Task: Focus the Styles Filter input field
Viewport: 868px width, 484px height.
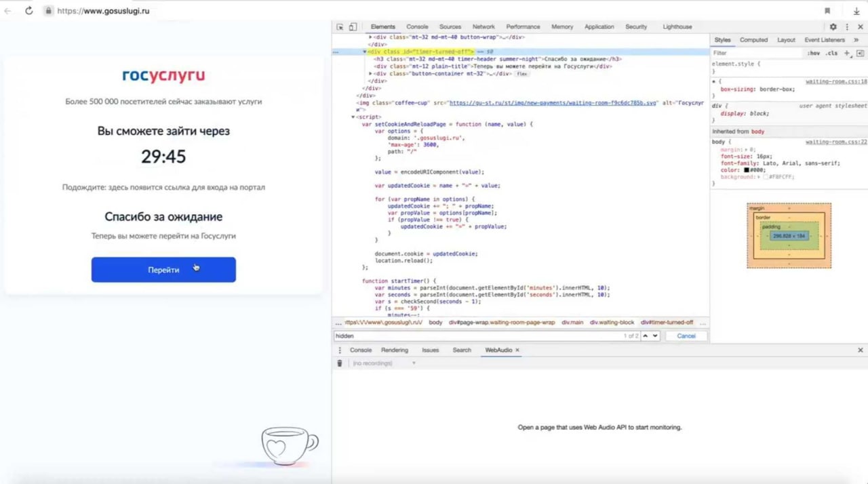Action: click(x=756, y=53)
